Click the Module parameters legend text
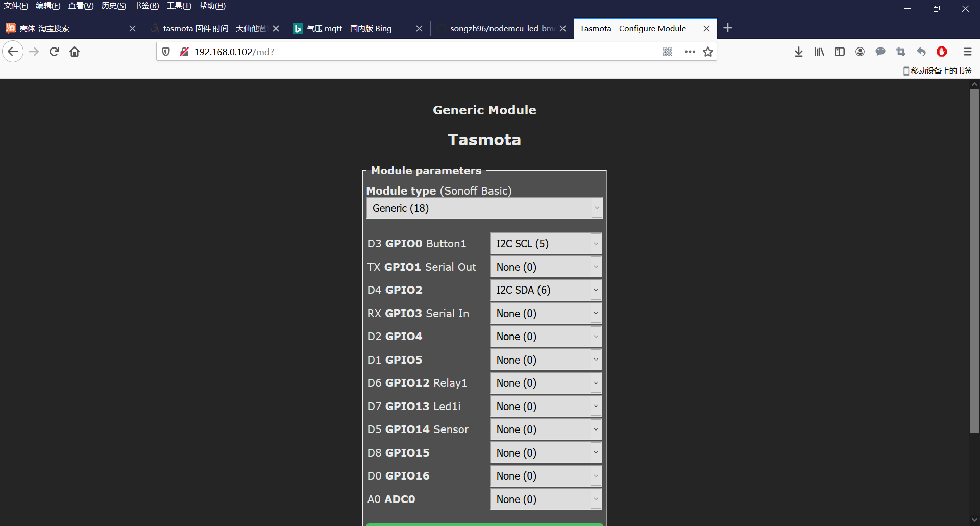980x526 pixels. [426, 171]
